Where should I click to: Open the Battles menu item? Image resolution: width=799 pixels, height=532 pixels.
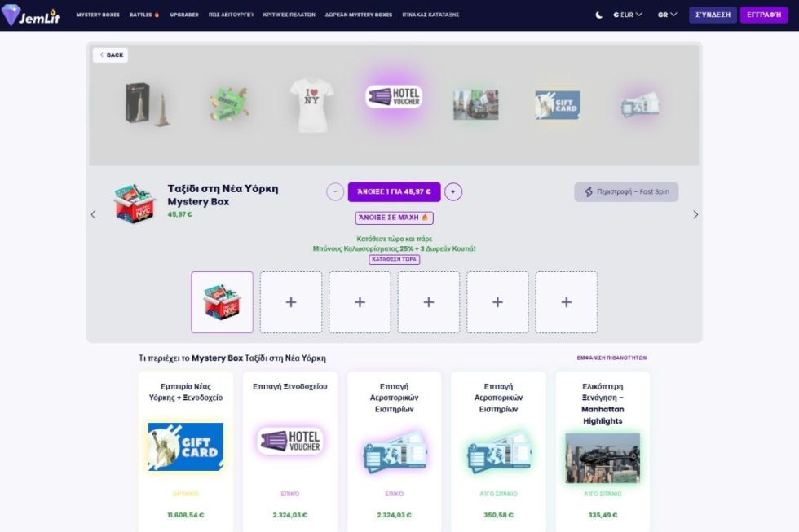[x=144, y=15]
